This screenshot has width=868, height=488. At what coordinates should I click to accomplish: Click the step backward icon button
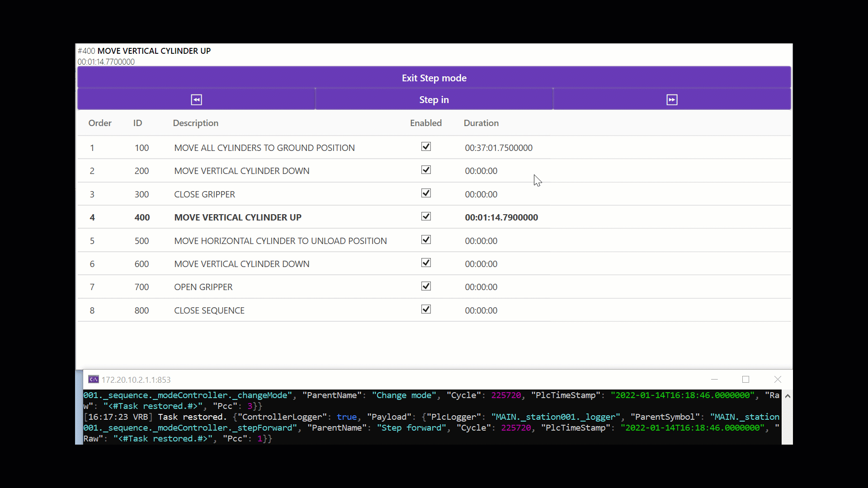tap(196, 99)
